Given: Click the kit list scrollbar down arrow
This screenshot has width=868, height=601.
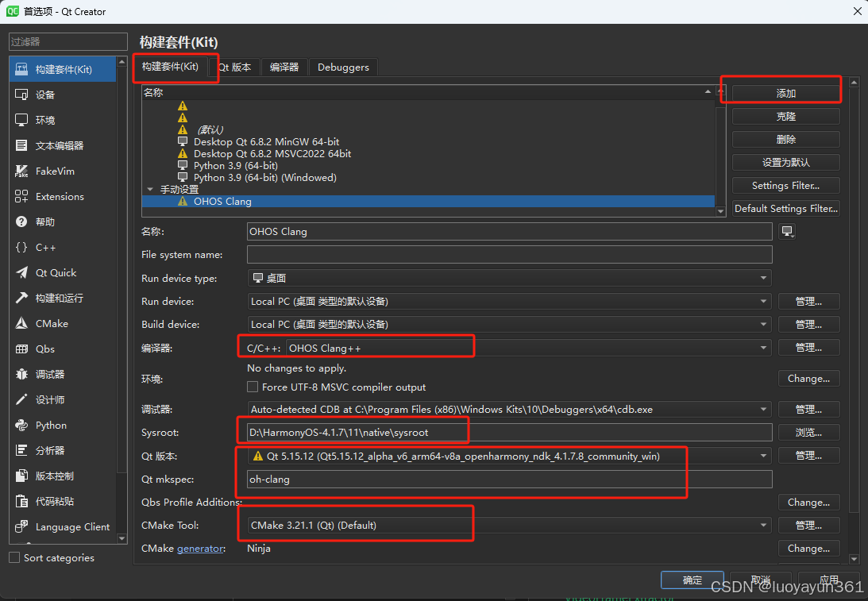Looking at the screenshot, I should (x=720, y=211).
